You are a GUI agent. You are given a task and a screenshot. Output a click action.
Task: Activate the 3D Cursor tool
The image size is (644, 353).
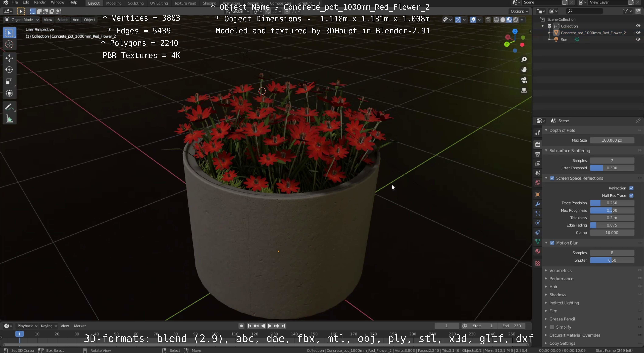pos(9,44)
